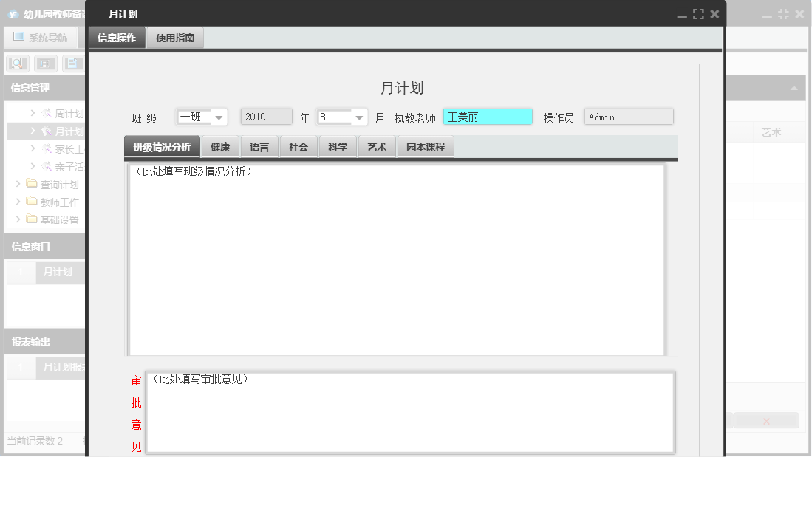812x528 pixels.
Task: Expand the 教师工作 folder
Action: coord(18,202)
